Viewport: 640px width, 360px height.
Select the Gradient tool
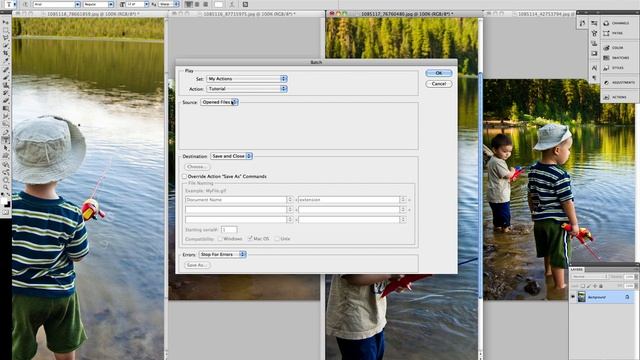pyautogui.click(x=6, y=109)
